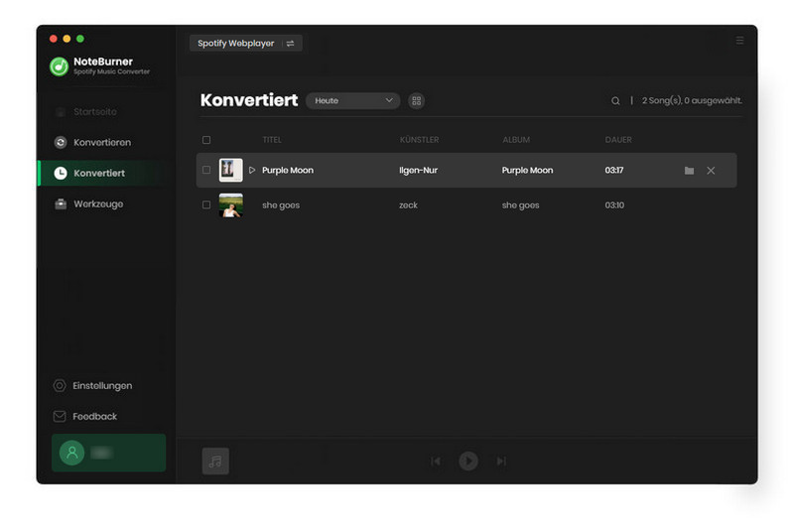Check the Purple Moon row checkbox
Image resolution: width=794 pixels, height=532 pixels.
point(206,170)
